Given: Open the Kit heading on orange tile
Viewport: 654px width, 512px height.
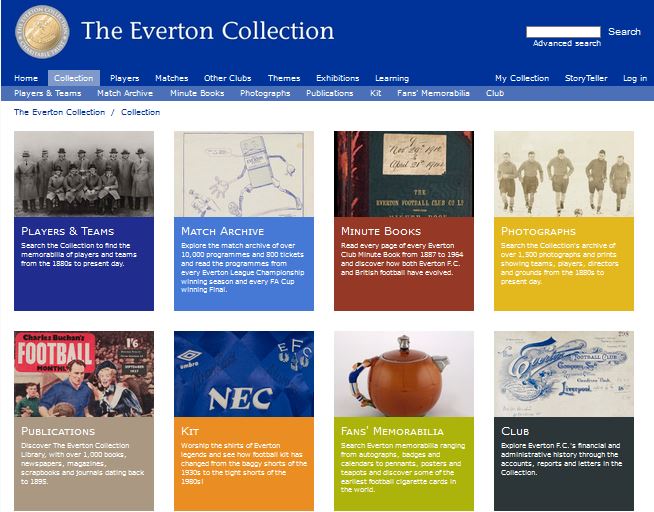Looking at the screenshot, I should coord(190,431).
